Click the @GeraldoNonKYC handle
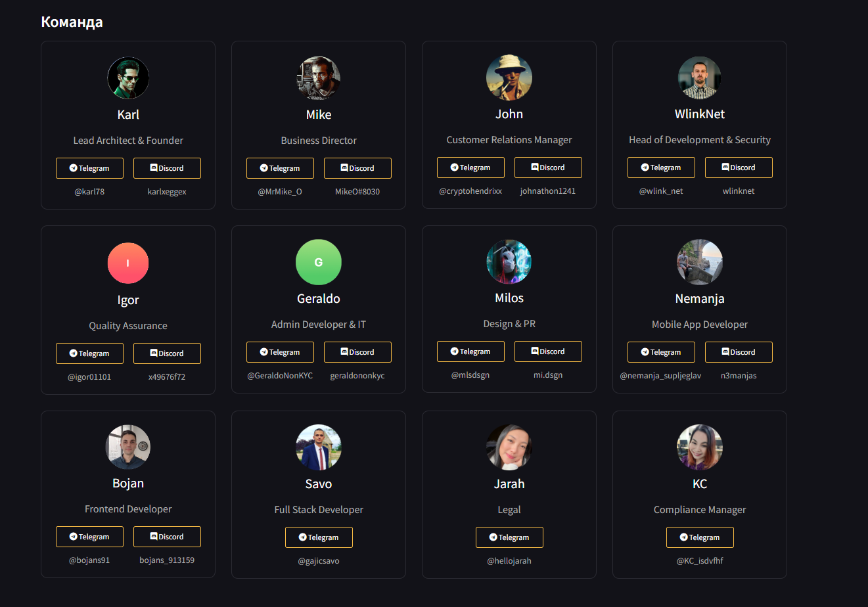 click(280, 376)
